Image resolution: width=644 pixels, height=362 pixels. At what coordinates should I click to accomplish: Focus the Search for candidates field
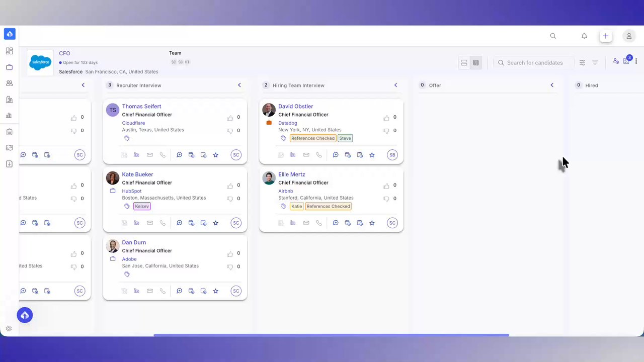pyautogui.click(x=533, y=63)
